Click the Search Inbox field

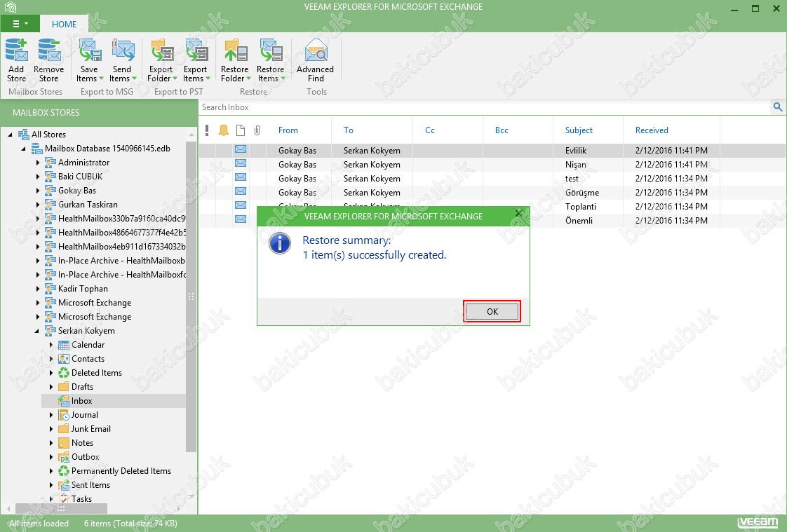coord(485,107)
